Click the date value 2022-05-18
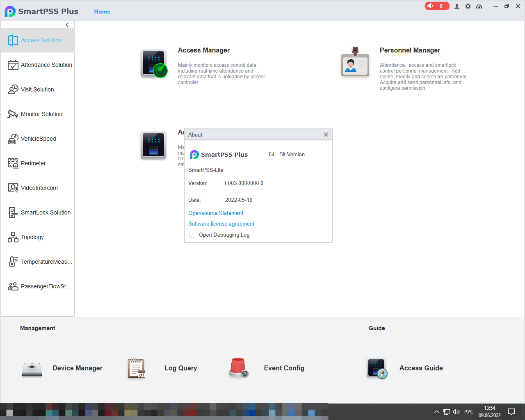 click(239, 200)
